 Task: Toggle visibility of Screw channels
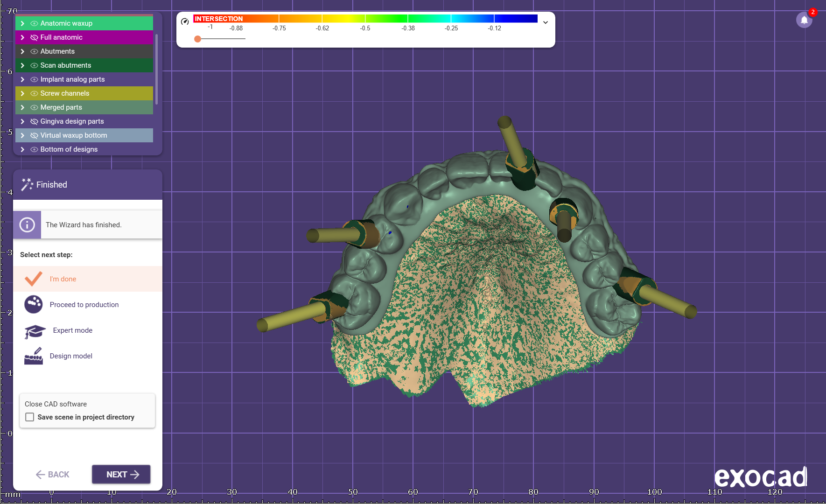(x=34, y=93)
